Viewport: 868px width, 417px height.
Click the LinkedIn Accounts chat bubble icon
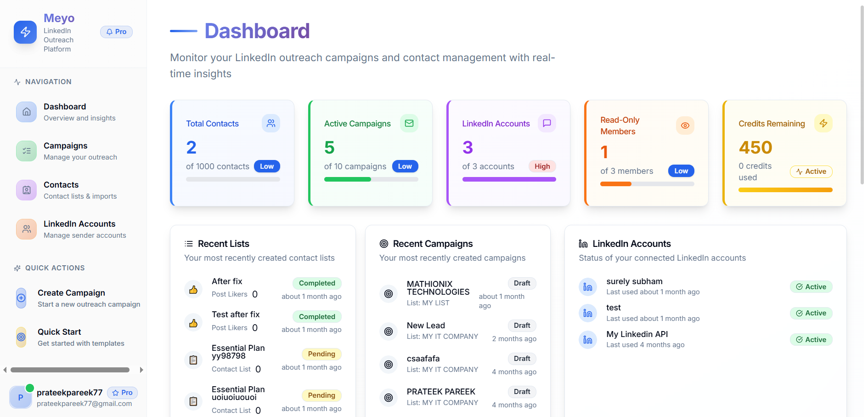pos(547,123)
